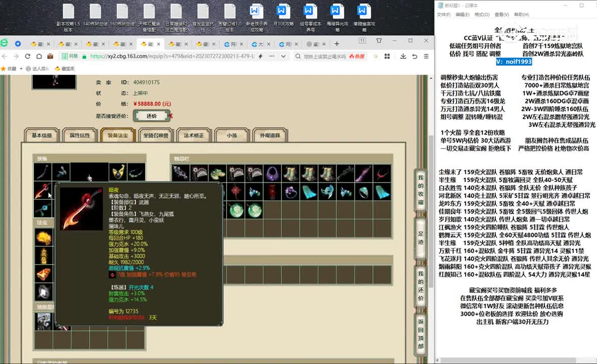Open the 达人后台 bookmark
The image size is (597, 364).
[x=37, y=68]
